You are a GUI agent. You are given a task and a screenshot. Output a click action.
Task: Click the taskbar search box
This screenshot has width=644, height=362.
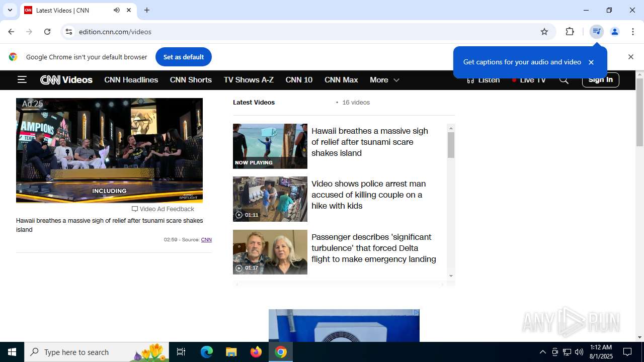click(97, 352)
